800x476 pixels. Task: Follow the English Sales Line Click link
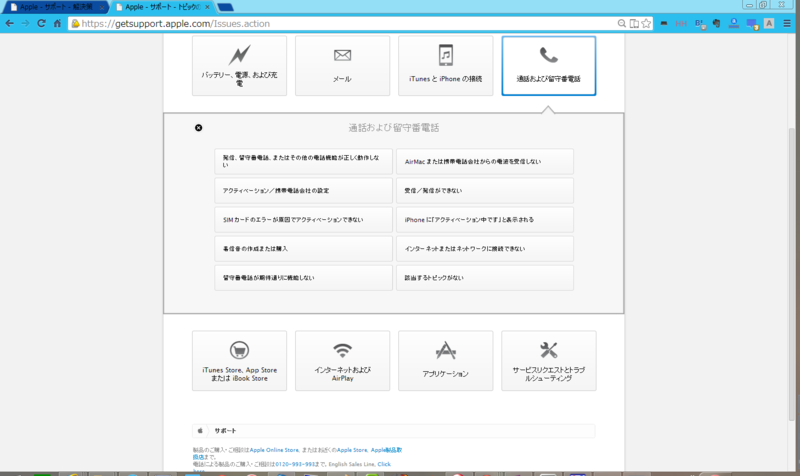click(384, 464)
